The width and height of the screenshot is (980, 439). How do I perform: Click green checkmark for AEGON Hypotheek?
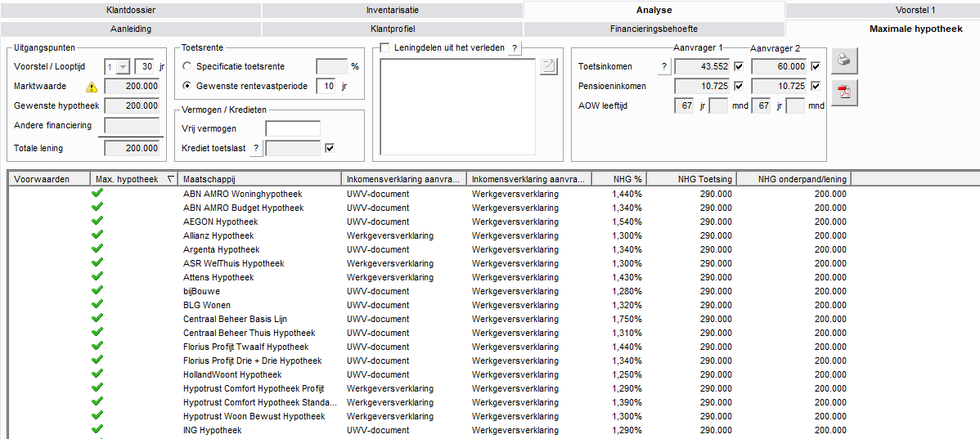(x=97, y=221)
